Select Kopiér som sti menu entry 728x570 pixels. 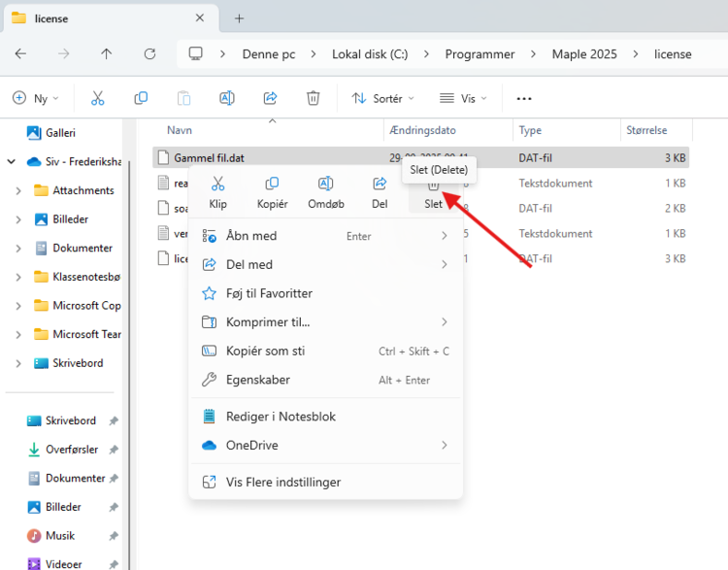point(265,352)
